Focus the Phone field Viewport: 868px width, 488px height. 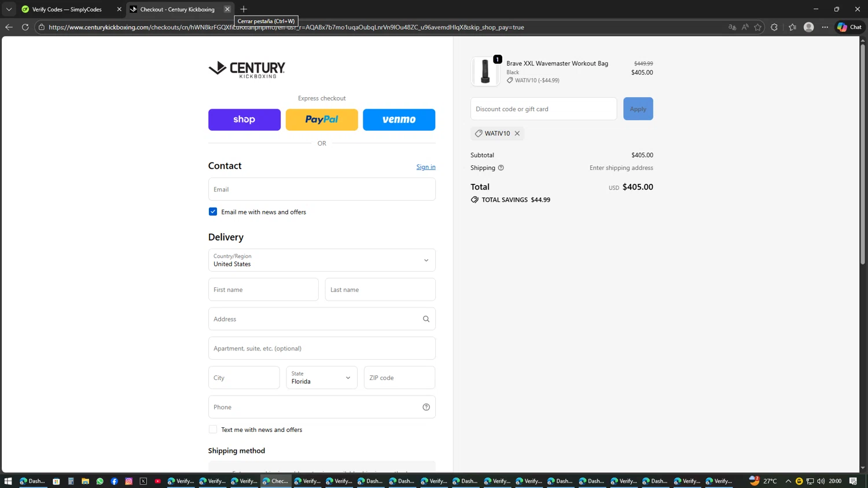click(322, 407)
